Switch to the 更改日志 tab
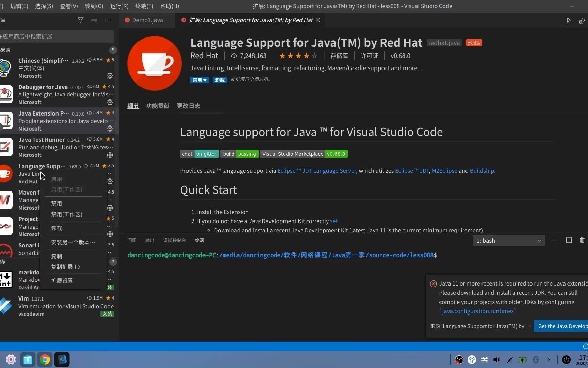Screen dimensions: 588x368 [189, 106]
